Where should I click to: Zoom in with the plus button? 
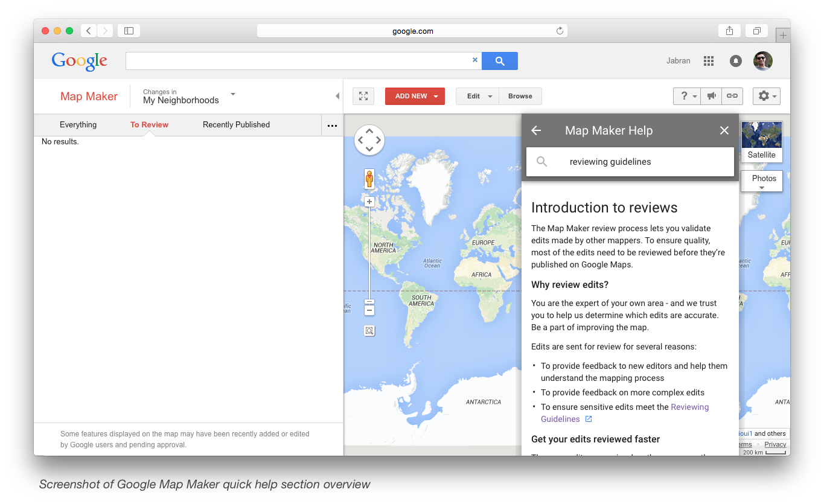[369, 202]
